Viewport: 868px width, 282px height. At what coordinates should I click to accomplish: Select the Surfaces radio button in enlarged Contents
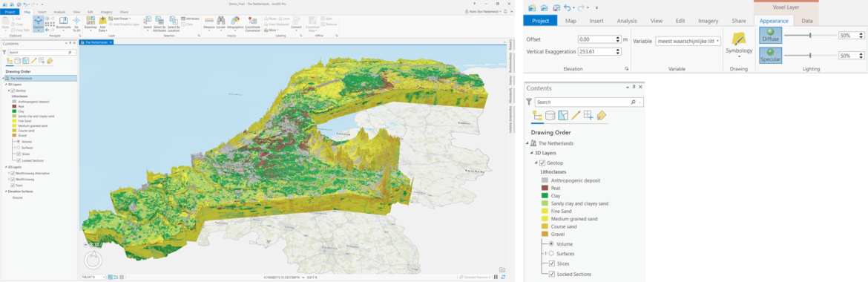click(552, 254)
